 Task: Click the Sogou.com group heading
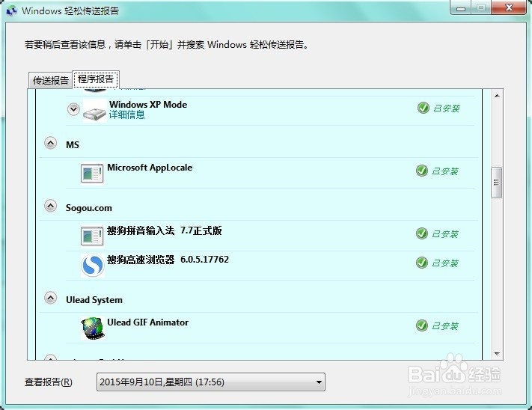coord(89,208)
